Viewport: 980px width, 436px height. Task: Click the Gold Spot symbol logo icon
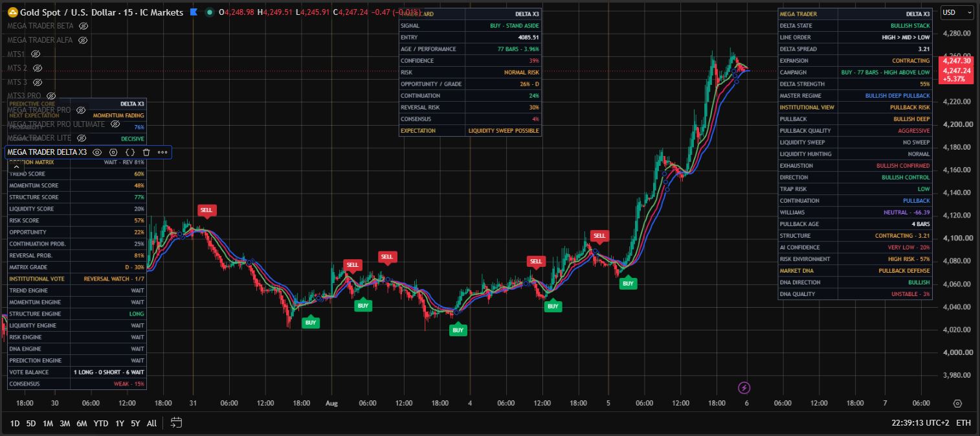[12, 12]
